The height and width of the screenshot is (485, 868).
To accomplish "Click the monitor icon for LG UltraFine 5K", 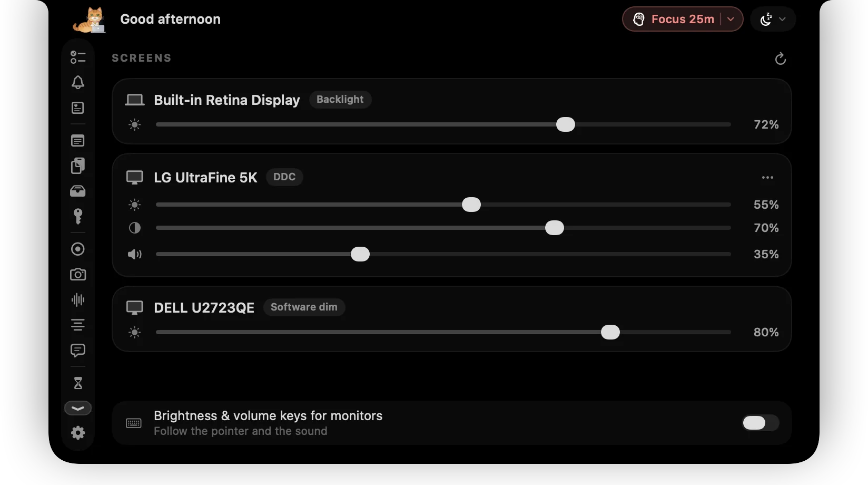I will tap(135, 177).
